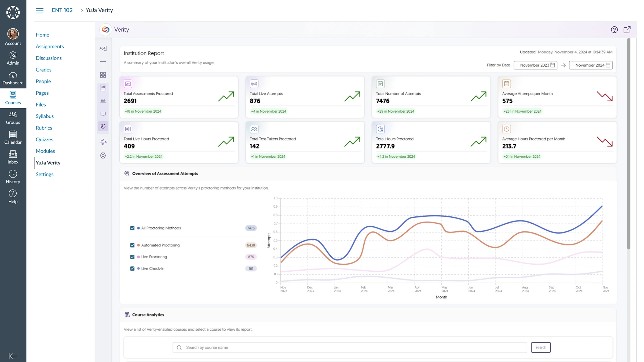Open People in the course menu
644x362 pixels.
click(x=43, y=81)
